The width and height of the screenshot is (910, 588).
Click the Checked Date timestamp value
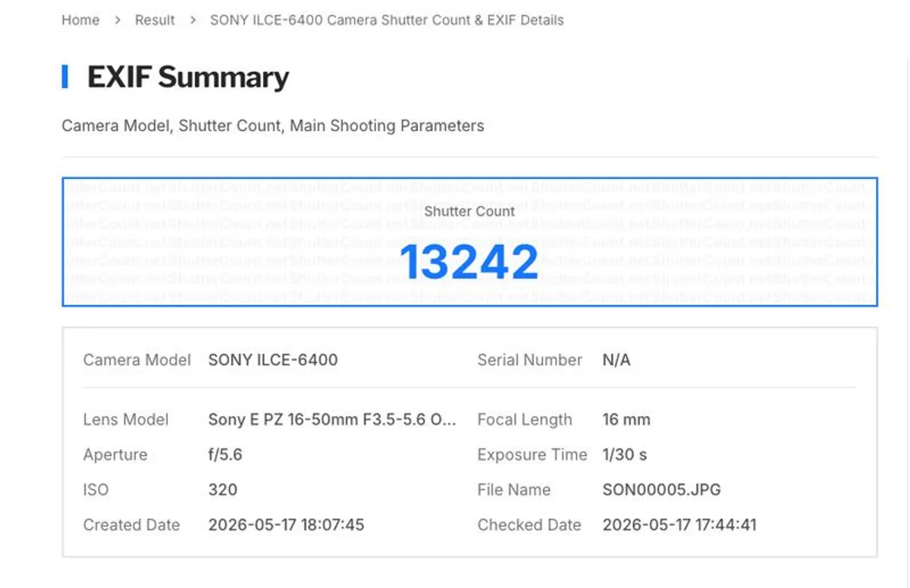tap(679, 524)
